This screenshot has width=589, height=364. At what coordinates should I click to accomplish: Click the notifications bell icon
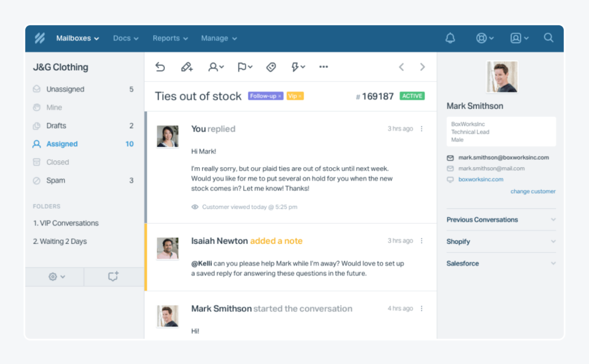[x=450, y=38]
